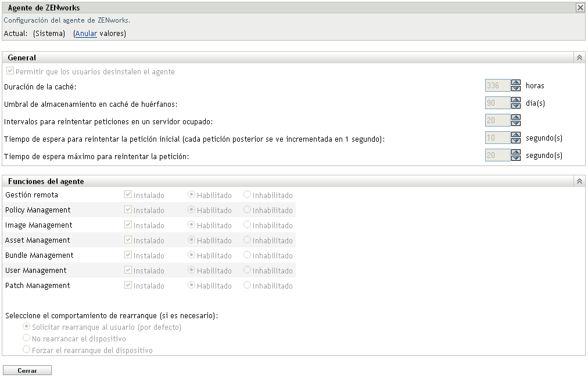Increase the maximum retry wait time
This screenshot has height=378, width=588.
coord(516,152)
